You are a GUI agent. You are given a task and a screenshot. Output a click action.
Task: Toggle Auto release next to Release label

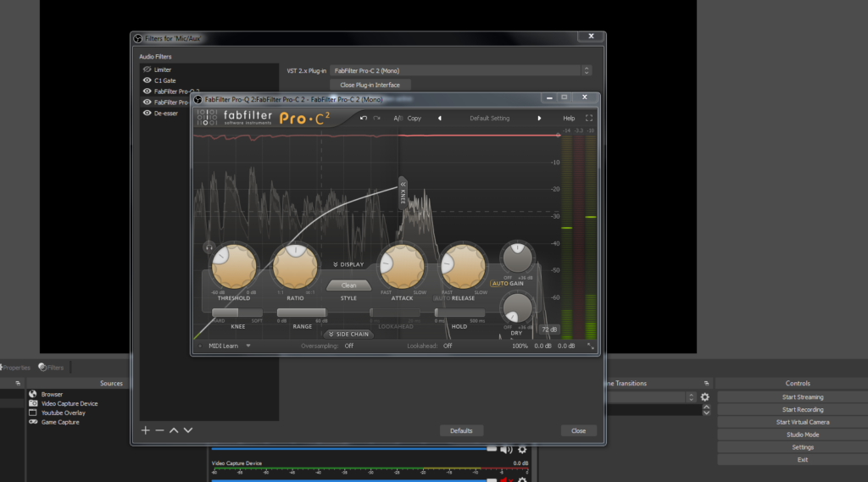[442, 298]
